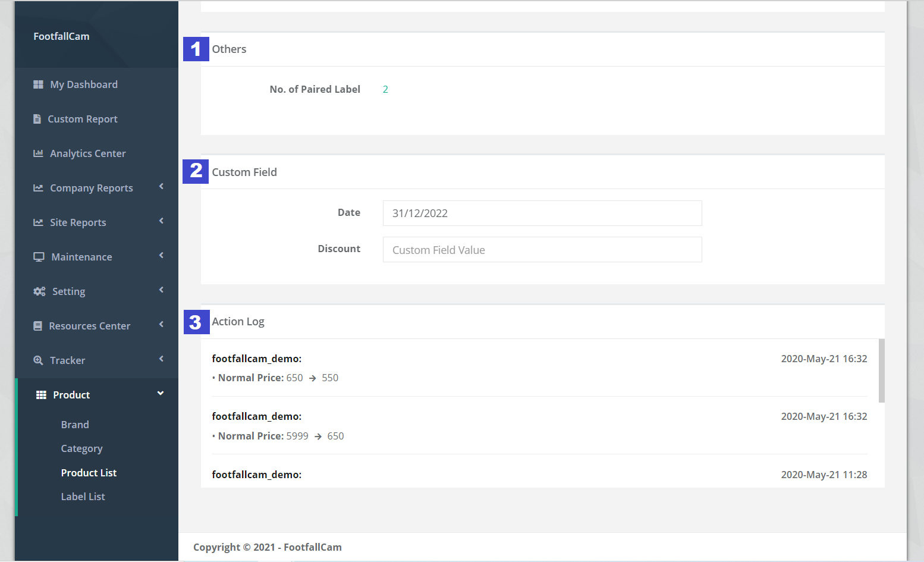
Task: Click the Custom Report document icon
Action: [x=37, y=119]
